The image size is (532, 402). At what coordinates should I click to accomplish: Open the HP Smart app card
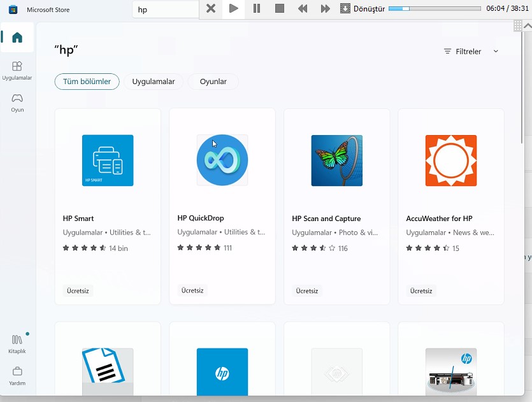108,206
